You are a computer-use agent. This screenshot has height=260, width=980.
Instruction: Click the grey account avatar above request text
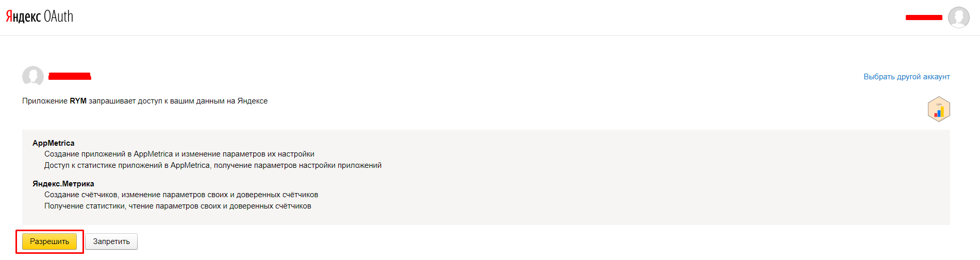[33, 76]
